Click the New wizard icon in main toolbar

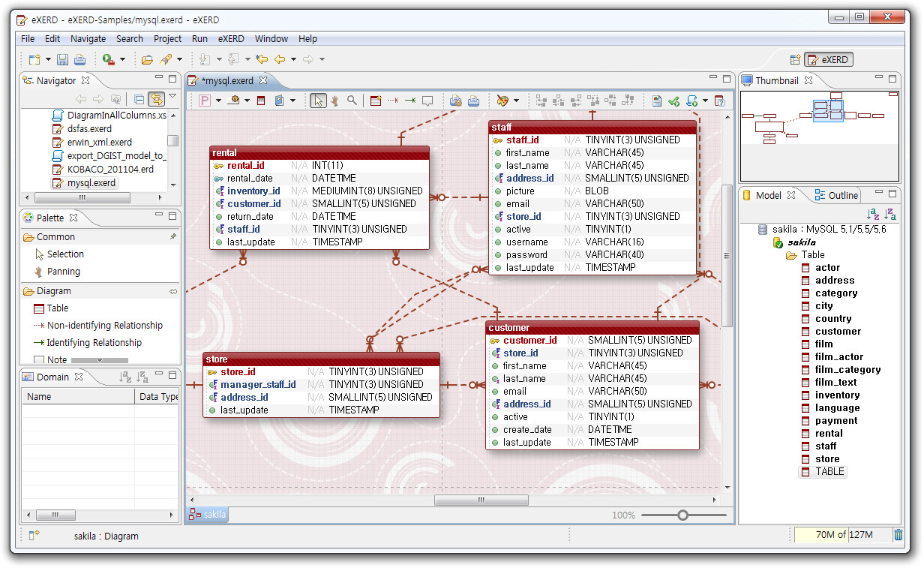point(34,59)
